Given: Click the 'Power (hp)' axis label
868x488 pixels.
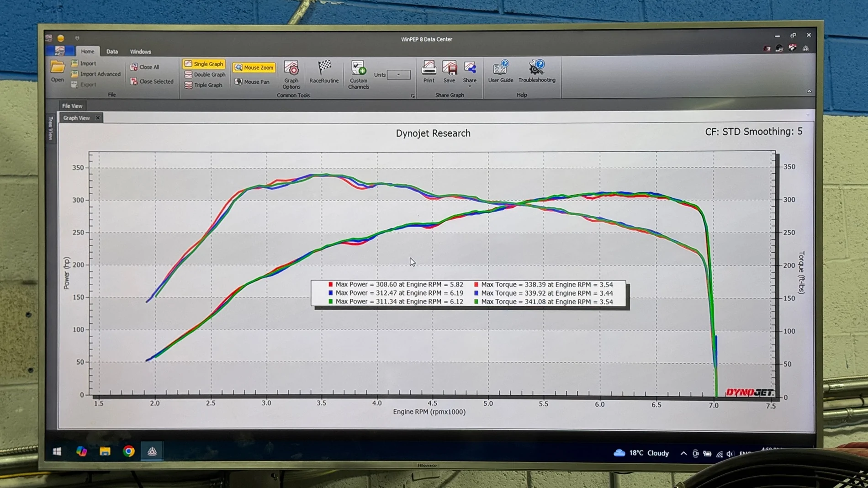Looking at the screenshot, I should 67,273.
